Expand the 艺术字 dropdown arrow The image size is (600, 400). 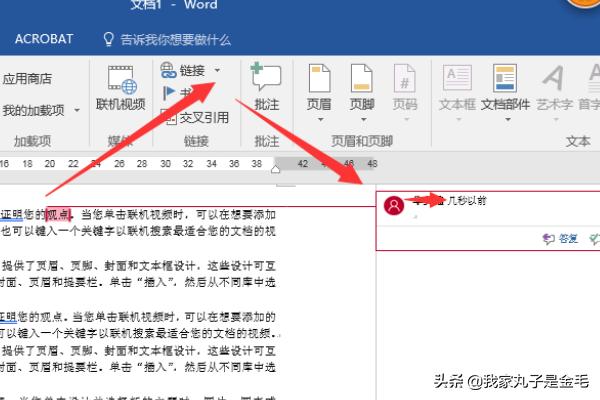click(556, 120)
